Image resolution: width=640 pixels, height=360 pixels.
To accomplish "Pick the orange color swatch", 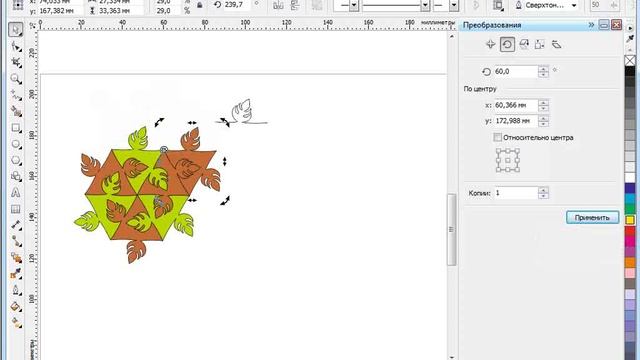I will [x=630, y=262].
